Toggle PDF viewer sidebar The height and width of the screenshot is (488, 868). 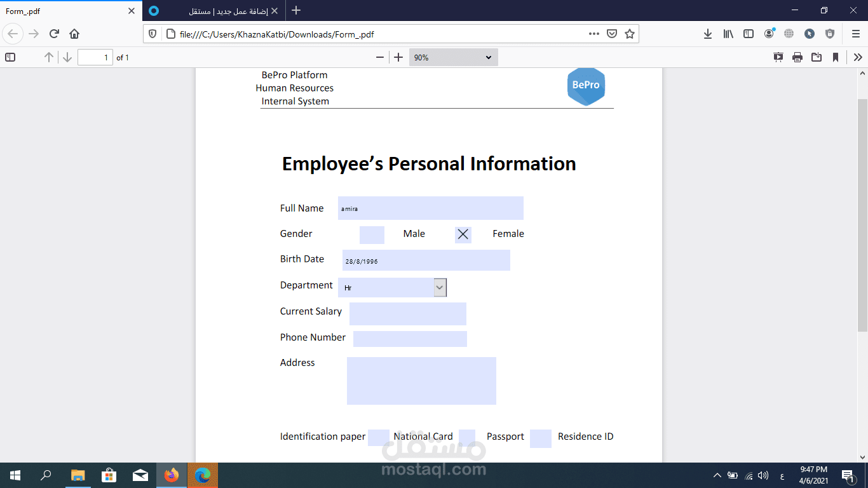(10, 57)
